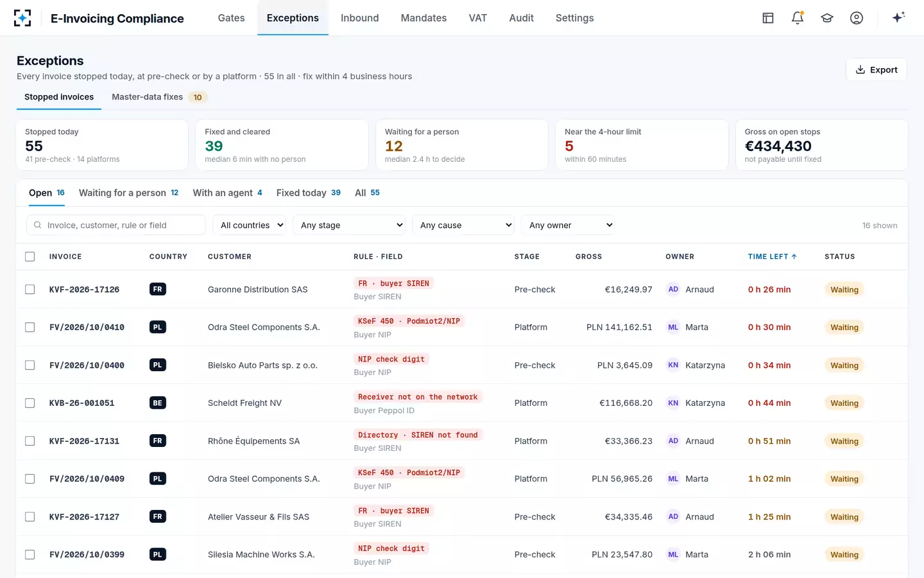Click the FR badge on Rhône Équipements row
Viewport: 924px width, 578px height.
(158, 441)
